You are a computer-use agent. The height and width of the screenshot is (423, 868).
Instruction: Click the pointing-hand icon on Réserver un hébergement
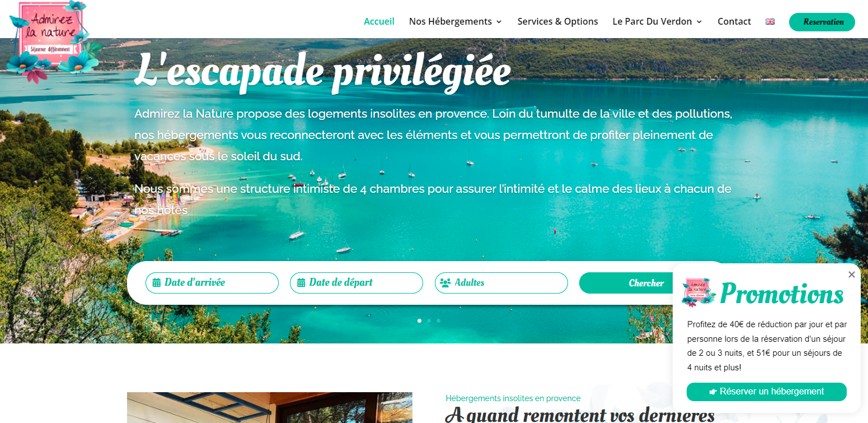coord(713,392)
